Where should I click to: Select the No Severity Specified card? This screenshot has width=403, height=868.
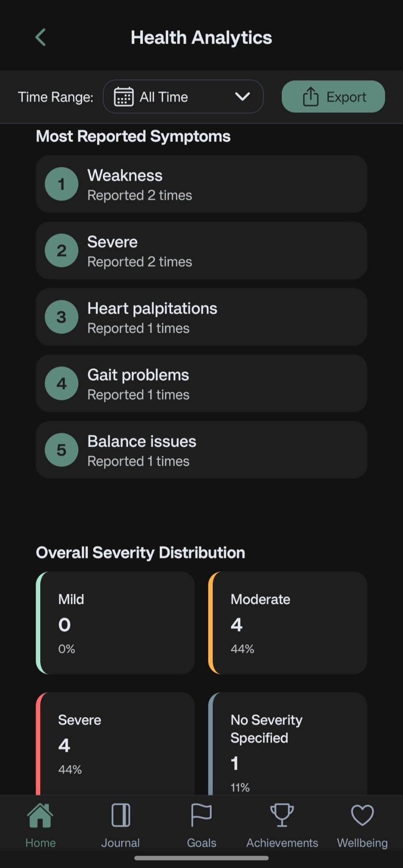click(288, 743)
